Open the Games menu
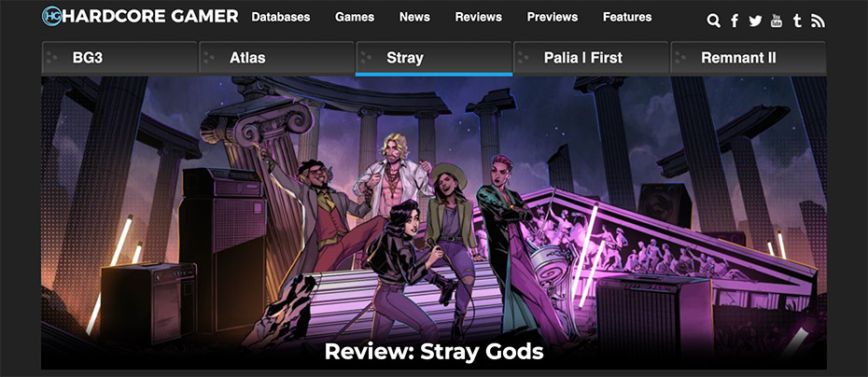 point(355,17)
